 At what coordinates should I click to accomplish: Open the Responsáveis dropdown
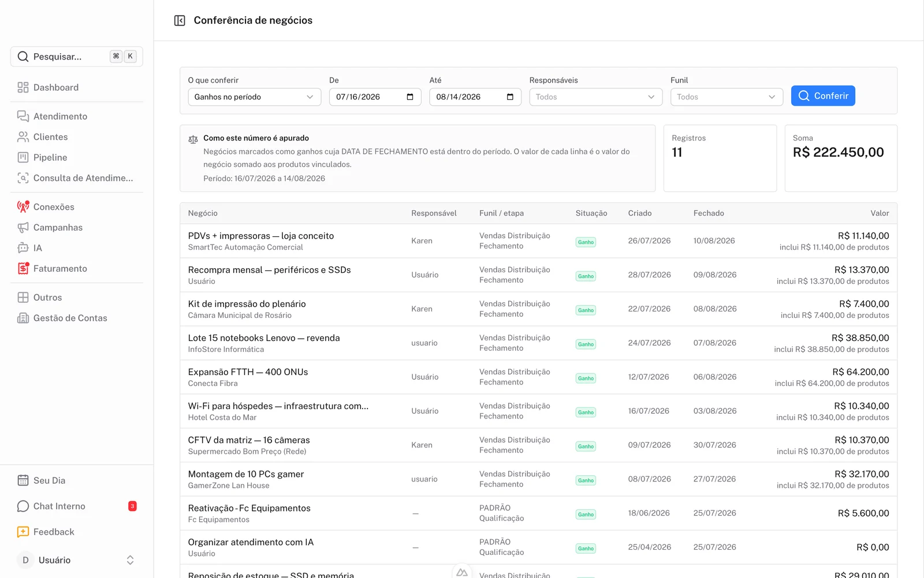coord(596,97)
